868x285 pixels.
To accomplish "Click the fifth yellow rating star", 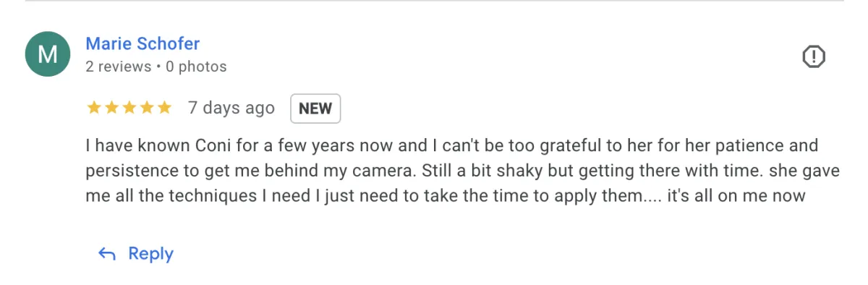I will [164, 109].
